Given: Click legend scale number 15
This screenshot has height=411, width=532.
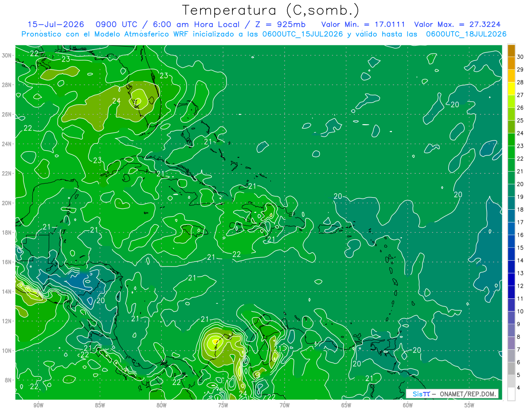Looking at the screenshot, I should click(520, 248).
